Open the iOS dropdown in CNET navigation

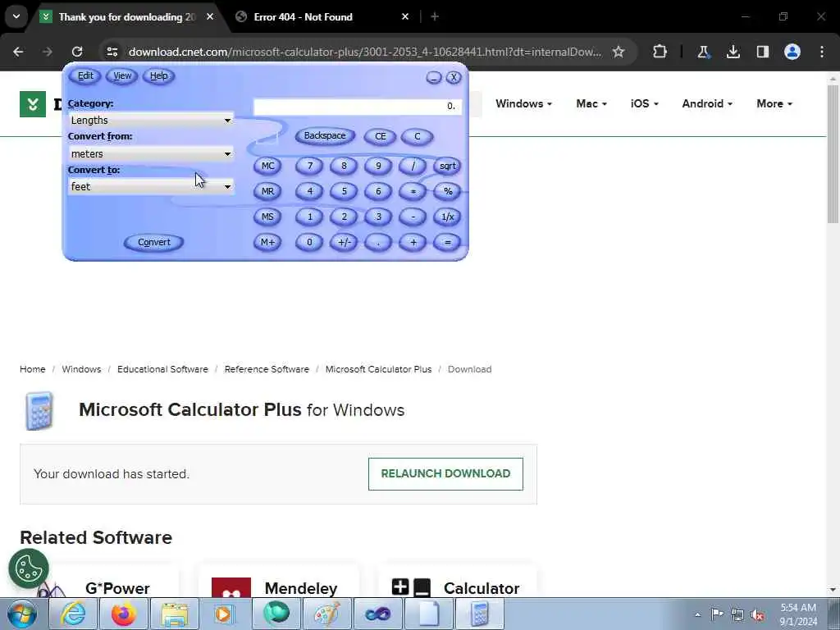click(x=645, y=103)
